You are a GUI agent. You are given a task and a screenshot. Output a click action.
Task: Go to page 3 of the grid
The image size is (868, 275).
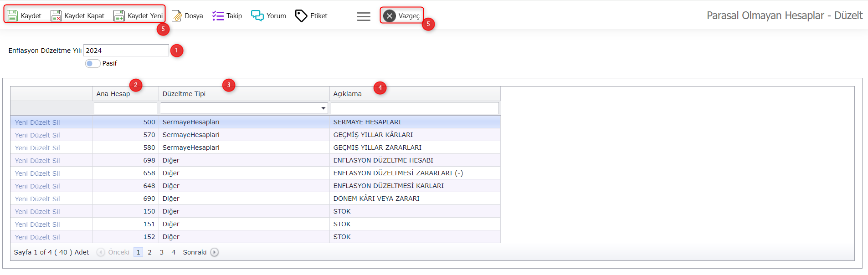pos(161,252)
